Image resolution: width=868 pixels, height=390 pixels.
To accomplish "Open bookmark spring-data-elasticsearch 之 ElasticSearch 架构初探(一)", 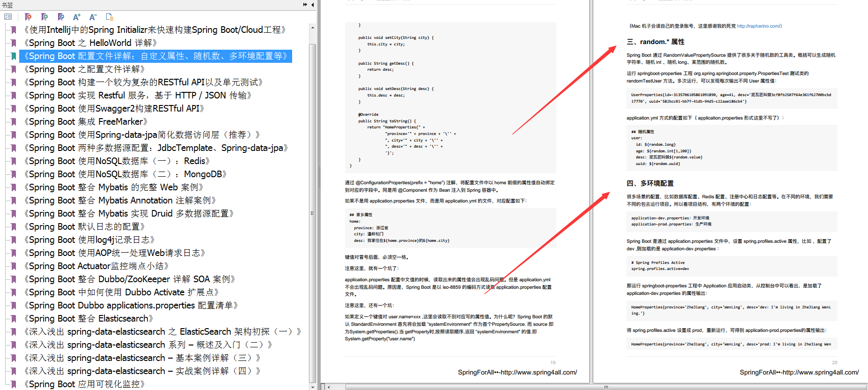I will (162, 332).
